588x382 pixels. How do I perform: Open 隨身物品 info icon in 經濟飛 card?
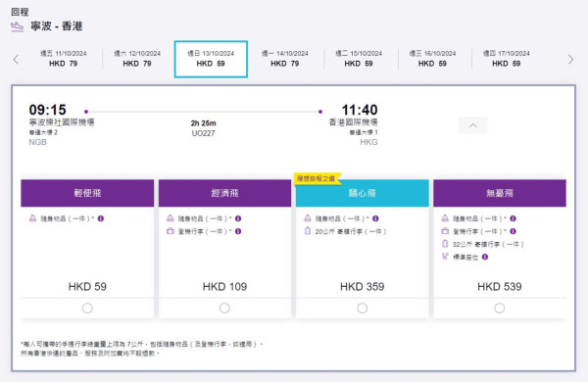pos(238,218)
